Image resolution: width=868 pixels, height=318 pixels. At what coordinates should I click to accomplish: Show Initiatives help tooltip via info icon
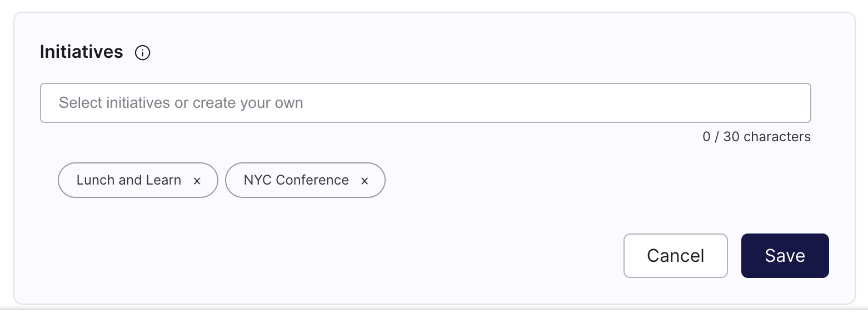click(x=143, y=53)
